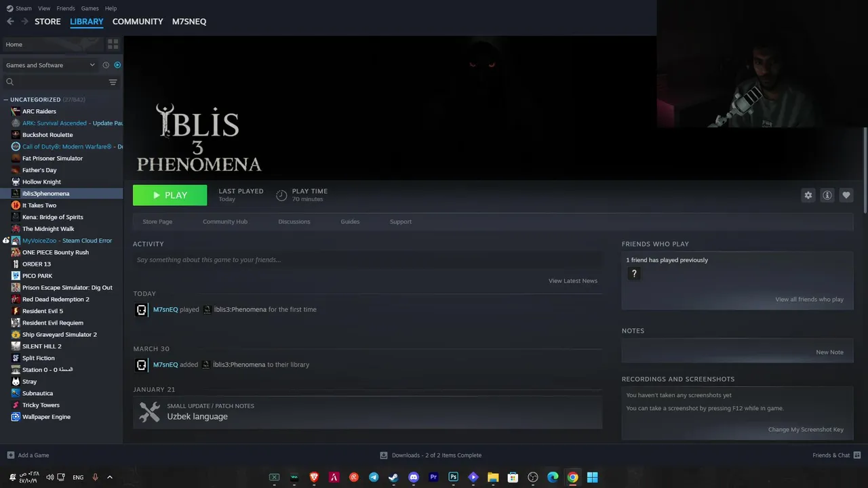
Task: Switch library to grid collections view
Action: [113, 44]
